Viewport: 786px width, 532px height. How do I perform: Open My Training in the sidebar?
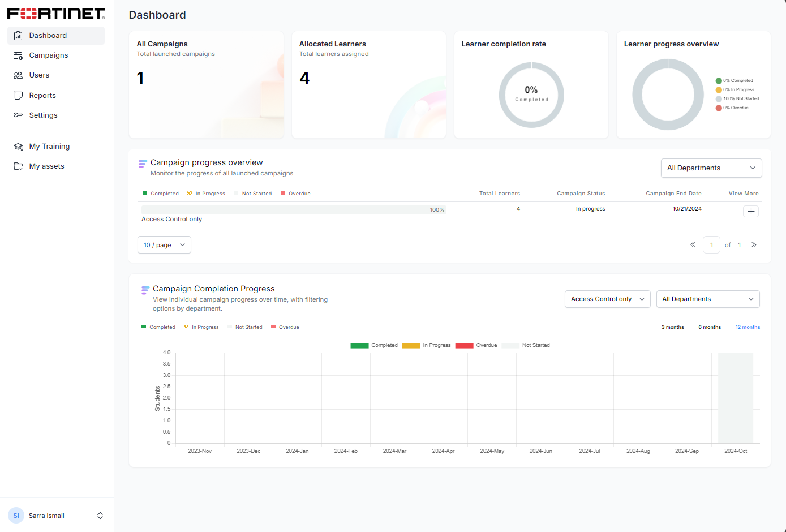click(x=56, y=146)
